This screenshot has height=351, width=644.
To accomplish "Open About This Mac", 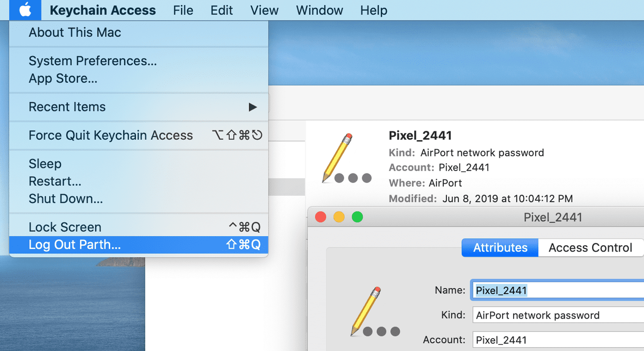I will pyautogui.click(x=75, y=33).
